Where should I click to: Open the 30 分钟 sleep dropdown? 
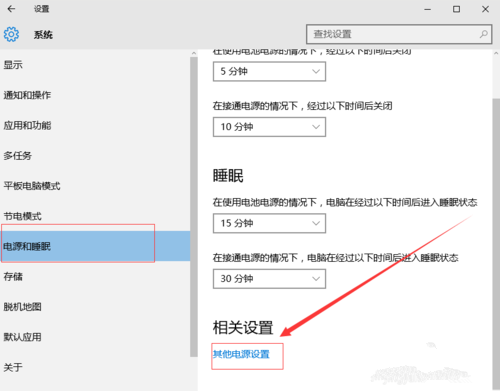[269, 279]
